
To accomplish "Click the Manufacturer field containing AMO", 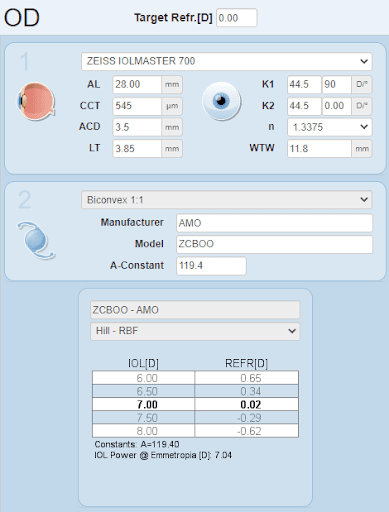I will (274, 223).
